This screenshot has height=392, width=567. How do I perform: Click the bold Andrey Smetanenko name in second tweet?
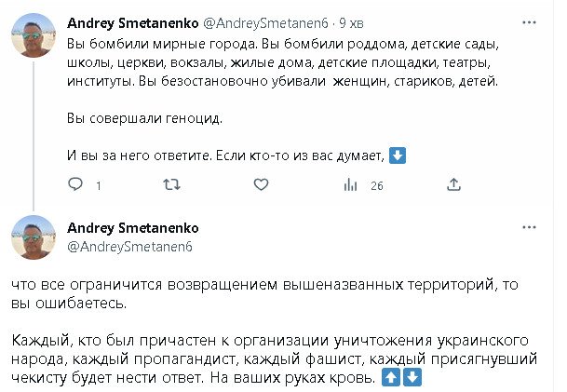tap(133, 227)
